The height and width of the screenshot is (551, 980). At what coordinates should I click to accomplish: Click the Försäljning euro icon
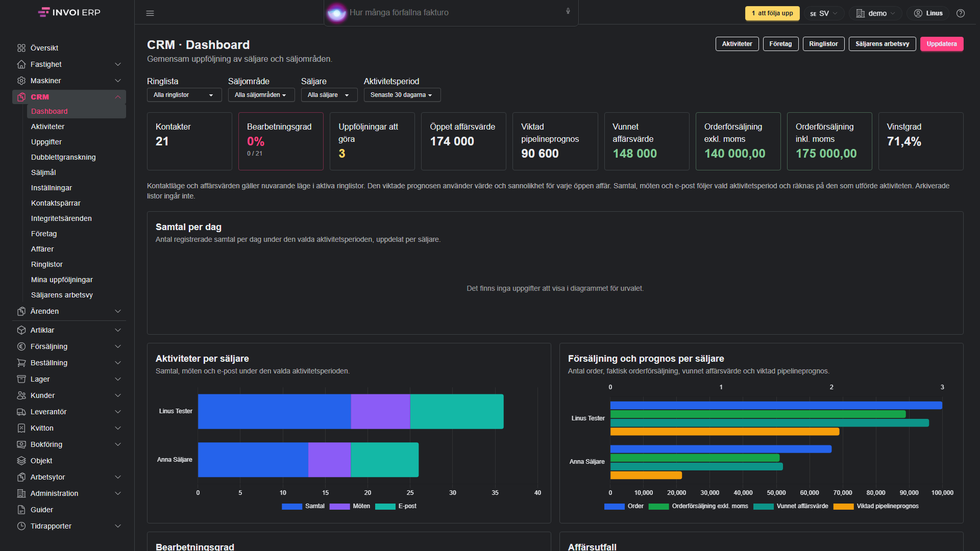point(21,346)
